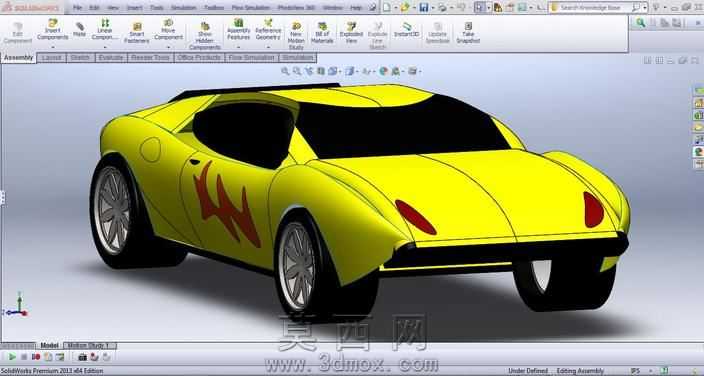Click the Editing Assembly status text
704x376 pixels.
pos(580,371)
